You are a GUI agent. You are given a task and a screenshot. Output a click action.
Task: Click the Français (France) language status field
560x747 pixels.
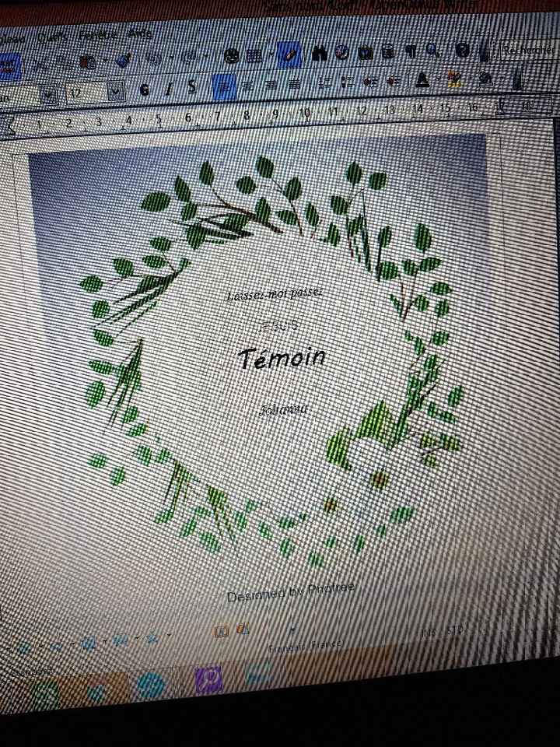tap(304, 645)
